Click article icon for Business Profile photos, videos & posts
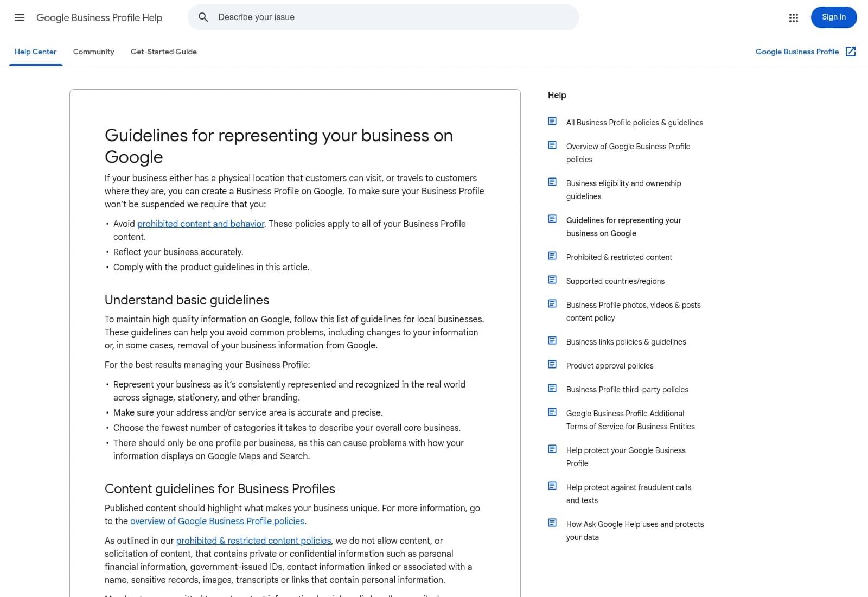Viewport: 868px width, 597px height. tap(552, 303)
